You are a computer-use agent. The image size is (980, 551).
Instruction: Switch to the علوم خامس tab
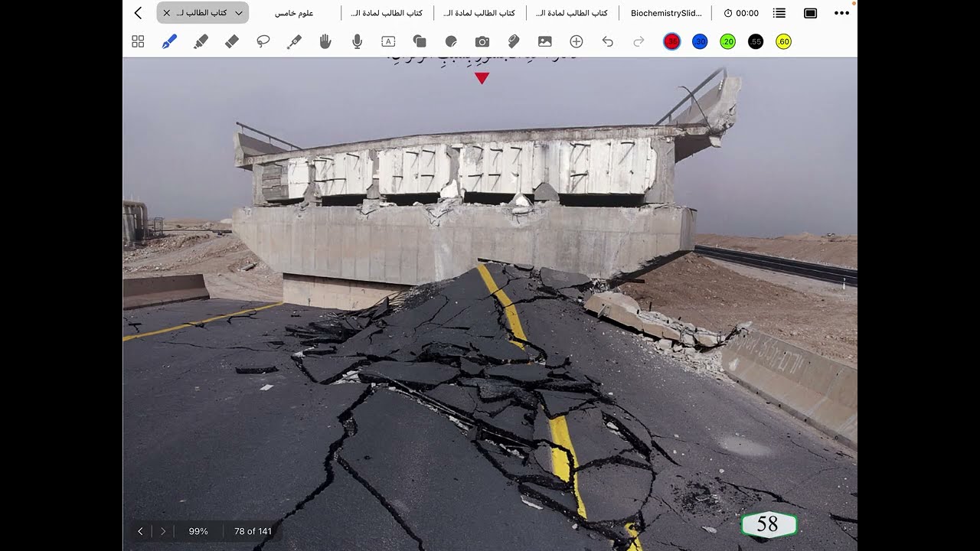pyautogui.click(x=295, y=13)
